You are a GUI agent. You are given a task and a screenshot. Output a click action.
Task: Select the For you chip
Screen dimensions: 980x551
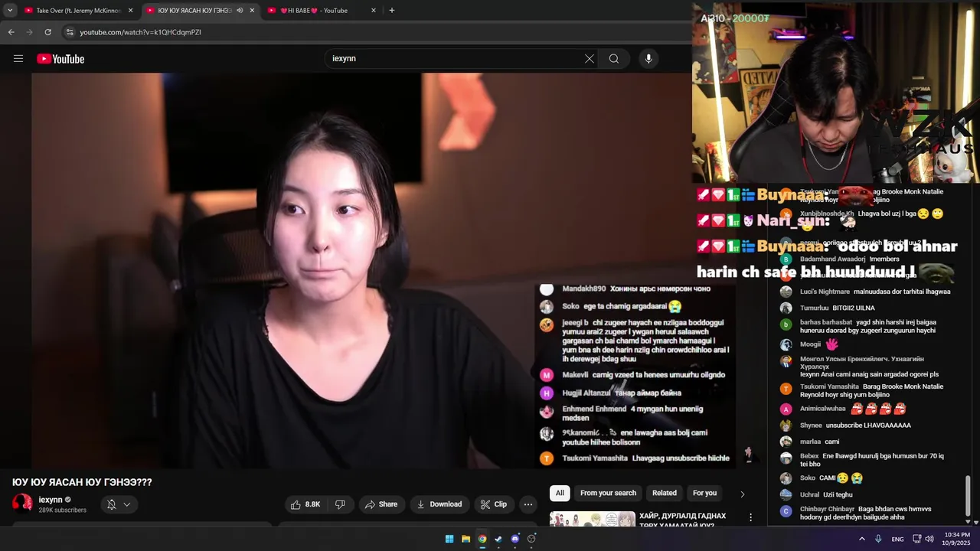click(x=704, y=493)
